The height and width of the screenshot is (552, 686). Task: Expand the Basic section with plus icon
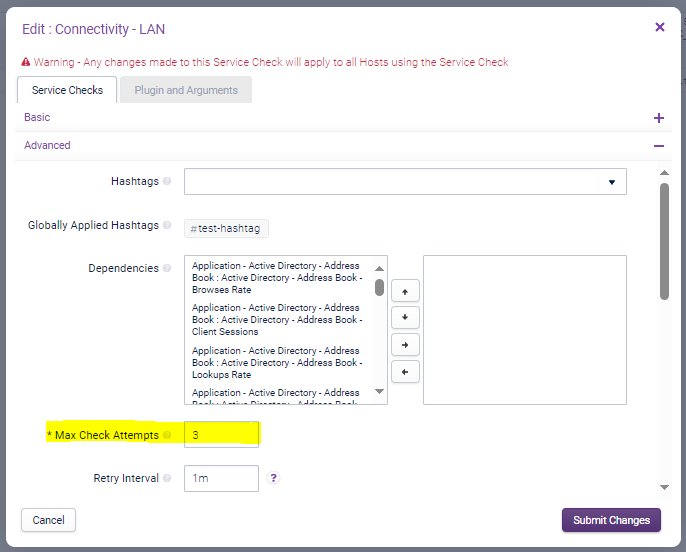click(658, 118)
